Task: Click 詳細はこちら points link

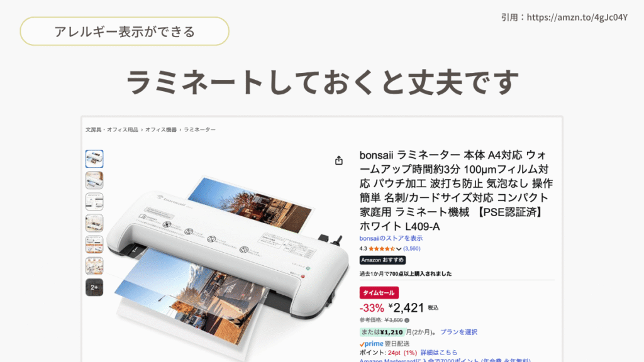Action: point(438,353)
